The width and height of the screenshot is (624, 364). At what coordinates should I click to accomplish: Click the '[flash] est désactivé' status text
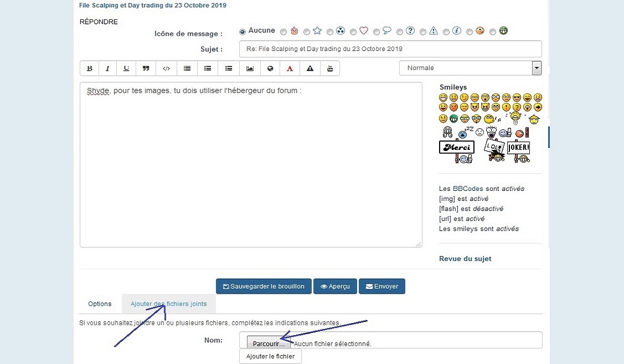pos(471,209)
